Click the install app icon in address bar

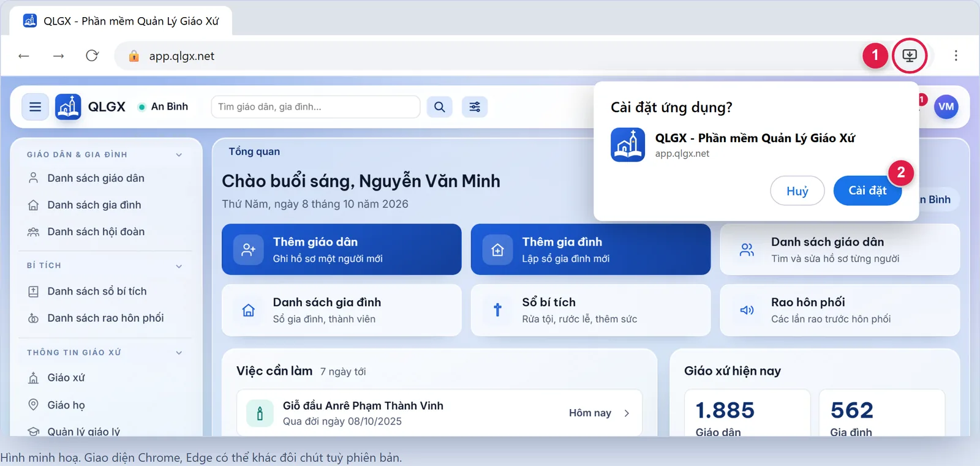[910, 56]
